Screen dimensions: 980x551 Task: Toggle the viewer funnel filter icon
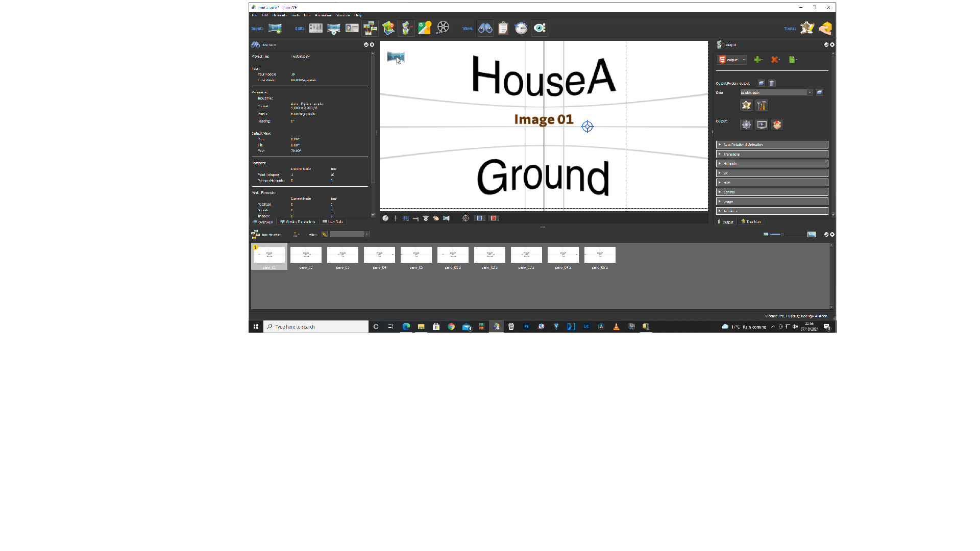(x=426, y=218)
